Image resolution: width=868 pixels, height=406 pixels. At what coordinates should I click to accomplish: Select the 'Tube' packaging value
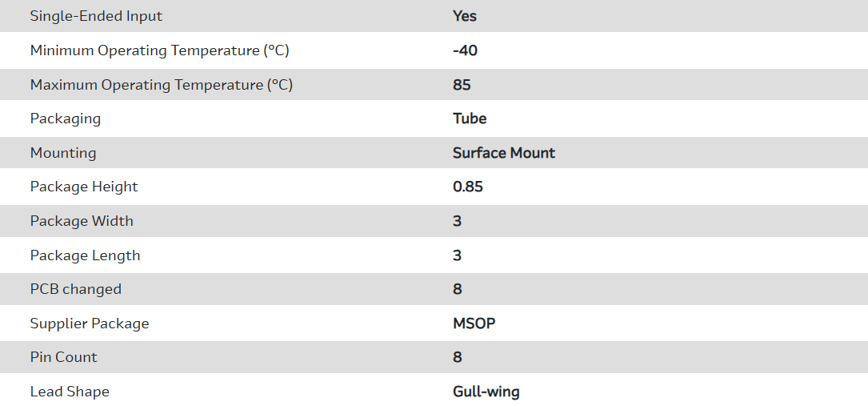pos(470,119)
